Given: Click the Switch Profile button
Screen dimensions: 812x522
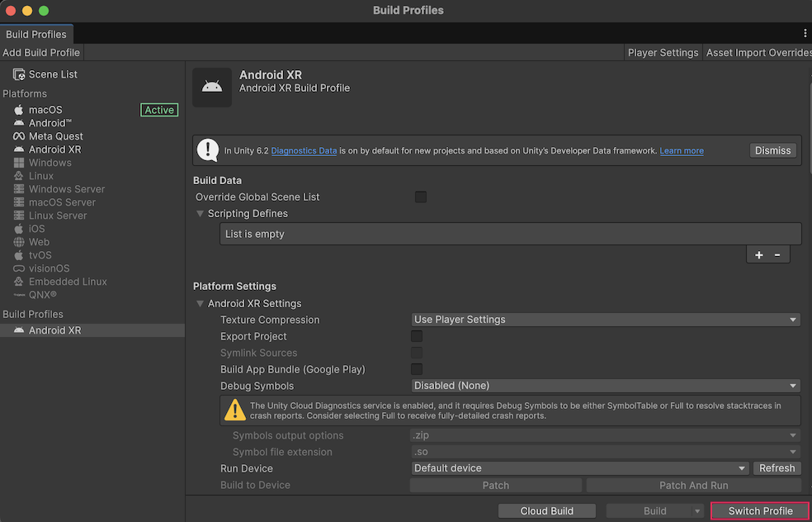Looking at the screenshot, I should pyautogui.click(x=760, y=511).
